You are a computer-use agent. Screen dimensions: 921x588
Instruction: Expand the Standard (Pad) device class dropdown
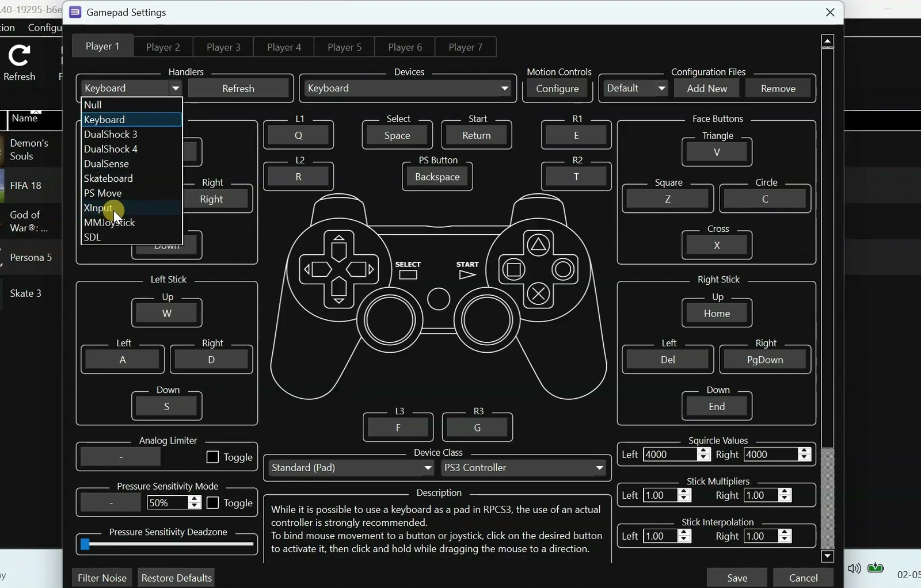click(x=351, y=468)
